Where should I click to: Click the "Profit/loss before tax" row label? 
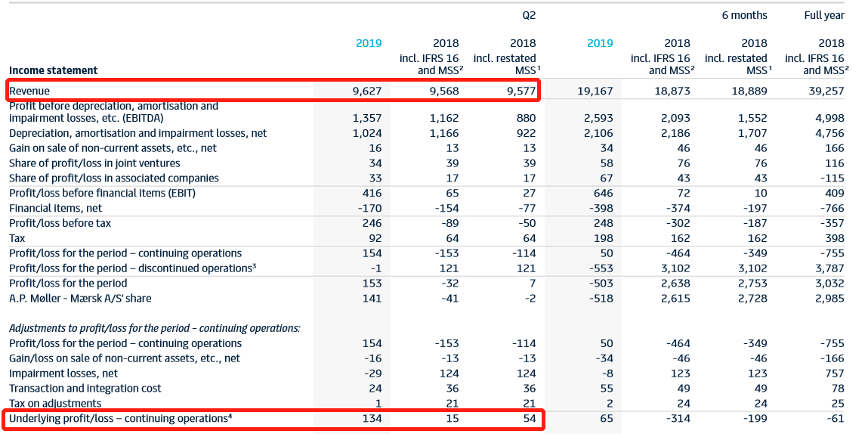pyautogui.click(x=59, y=223)
